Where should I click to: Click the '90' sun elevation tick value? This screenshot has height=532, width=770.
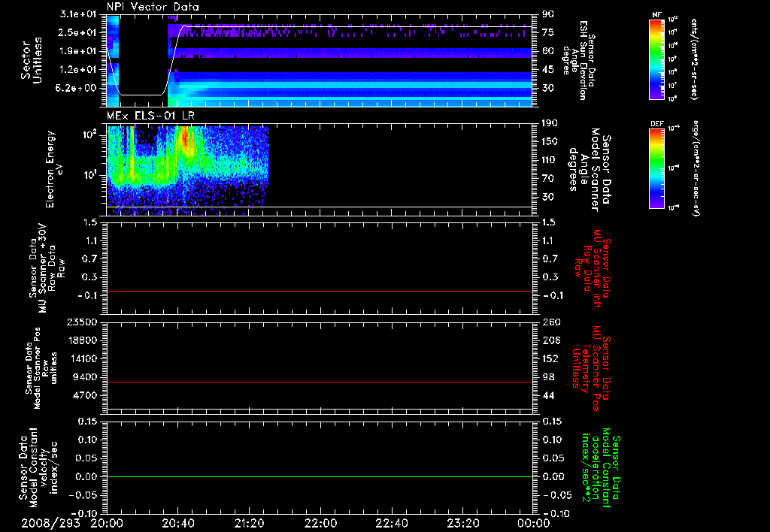coord(548,14)
